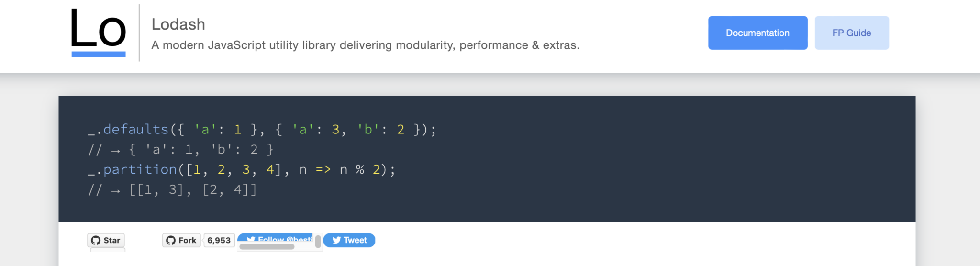Click the Lodash "Lo" logo
Image resolution: width=980 pixels, height=266 pixels.
tap(99, 33)
